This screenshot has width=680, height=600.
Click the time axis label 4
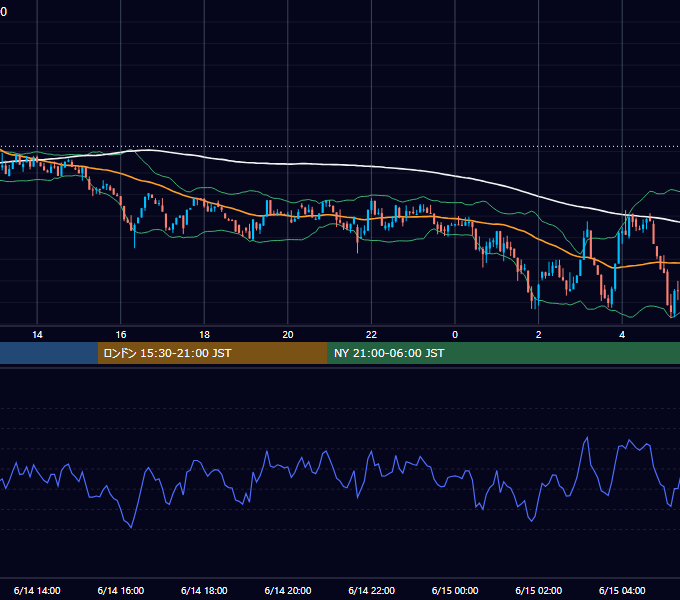coord(622,335)
